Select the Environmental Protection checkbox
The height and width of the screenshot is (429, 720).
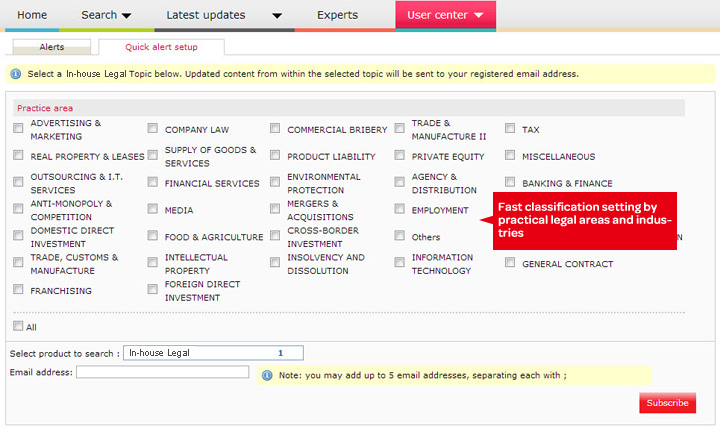(275, 181)
